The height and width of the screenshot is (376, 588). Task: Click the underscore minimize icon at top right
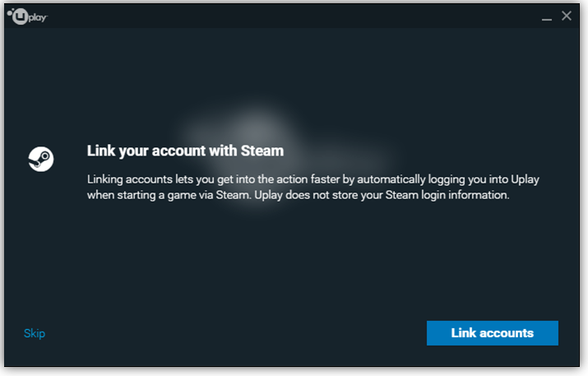pos(546,16)
